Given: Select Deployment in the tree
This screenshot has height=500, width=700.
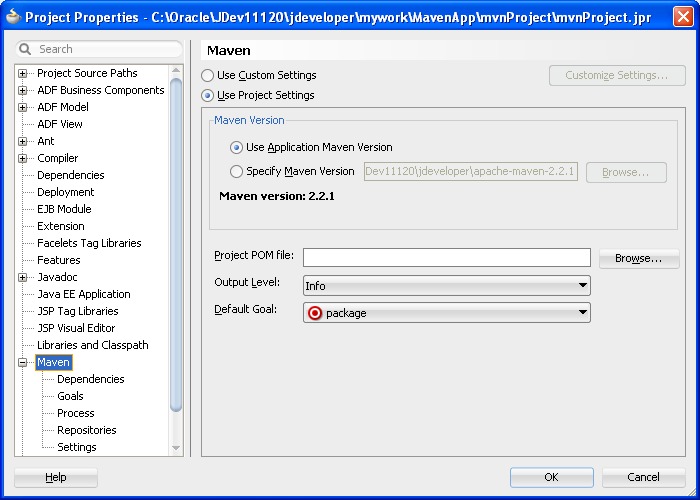Looking at the screenshot, I should [66, 192].
